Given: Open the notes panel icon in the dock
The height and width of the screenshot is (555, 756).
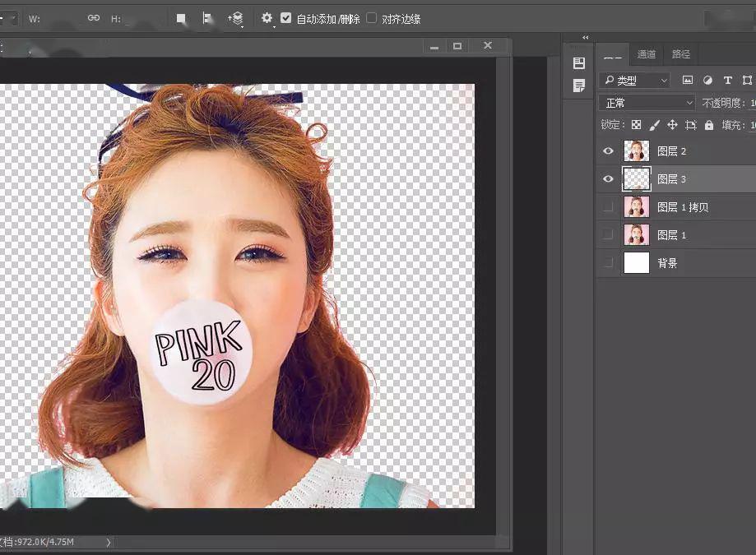Looking at the screenshot, I should coord(579,86).
